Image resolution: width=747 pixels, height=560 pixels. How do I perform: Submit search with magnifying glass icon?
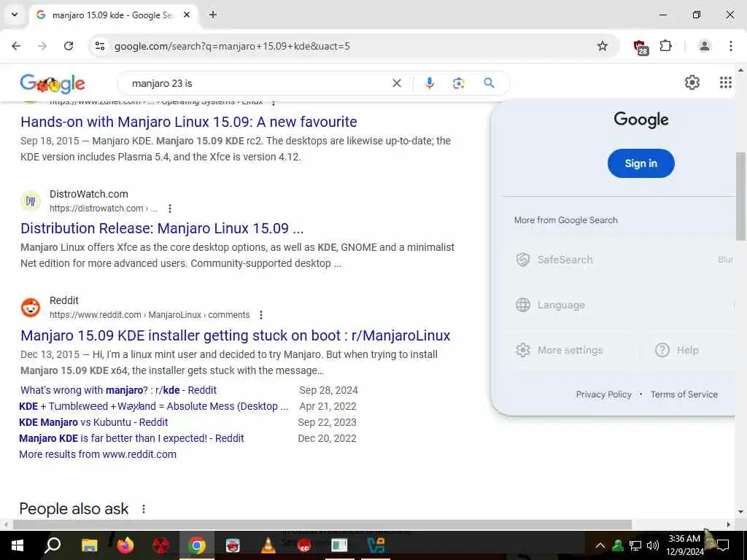coord(489,83)
